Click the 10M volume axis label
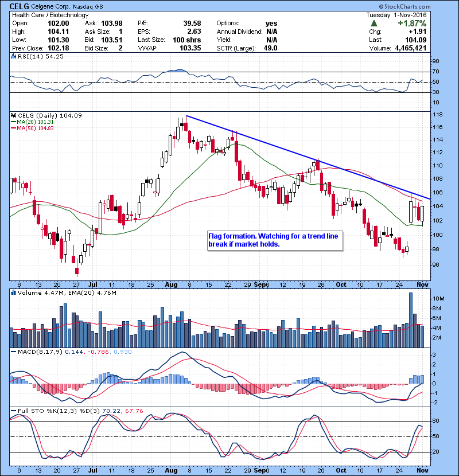Viewport: 459px width, 476px height. click(x=438, y=299)
